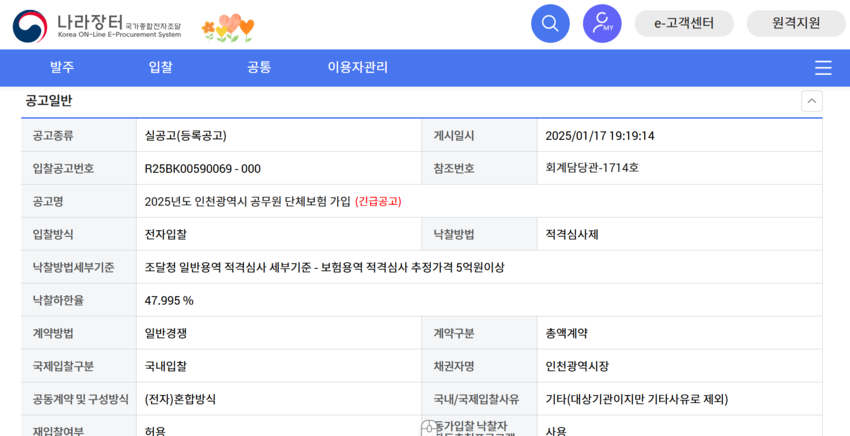Click the 2025년도 인천광역시 공무원 단체보험 title
The width and height of the screenshot is (850, 436).
pos(247,201)
